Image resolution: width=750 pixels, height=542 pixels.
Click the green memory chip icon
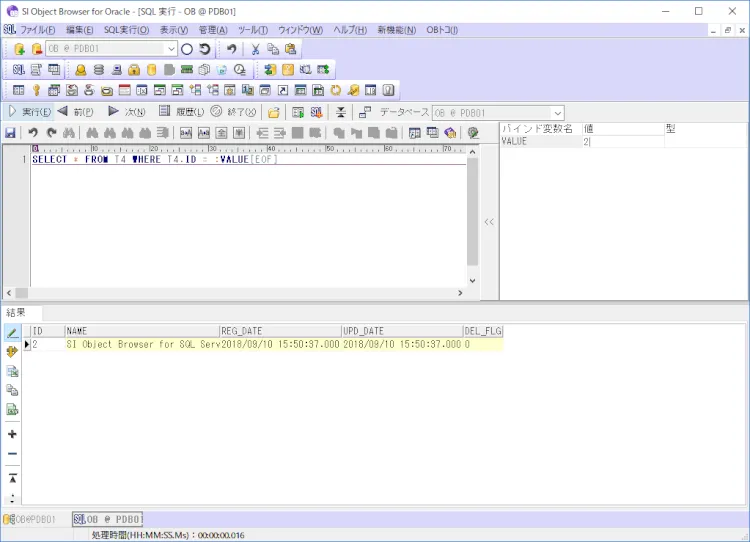(x=187, y=70)
